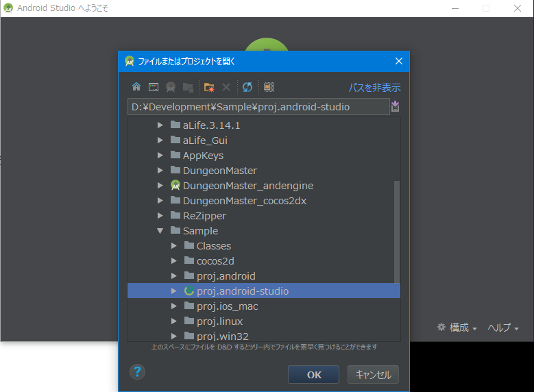This screenshot has width=534, height=392.
Task: Select the proj.ios_mac row
Action: 264,306
